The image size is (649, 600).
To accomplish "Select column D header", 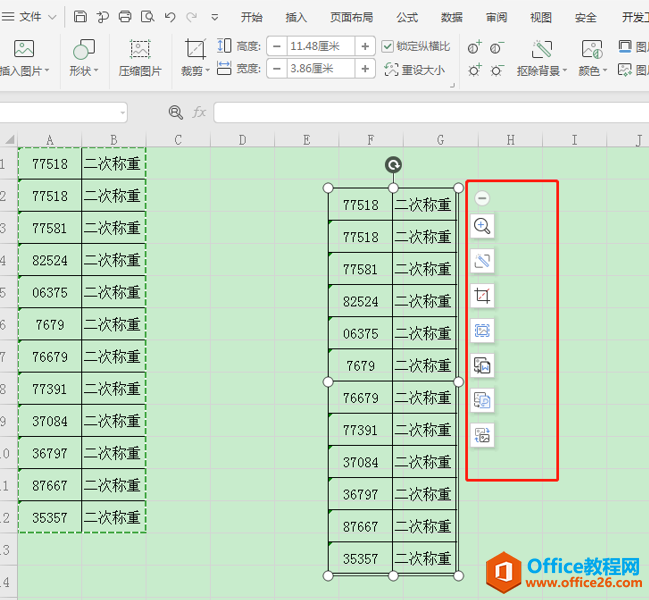I will 243,140.
